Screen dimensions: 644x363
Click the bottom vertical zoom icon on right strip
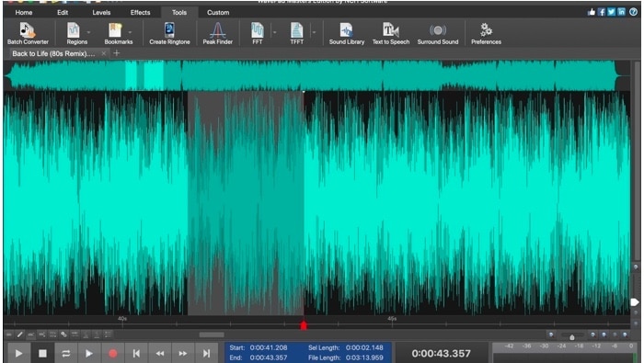point(636,323)
